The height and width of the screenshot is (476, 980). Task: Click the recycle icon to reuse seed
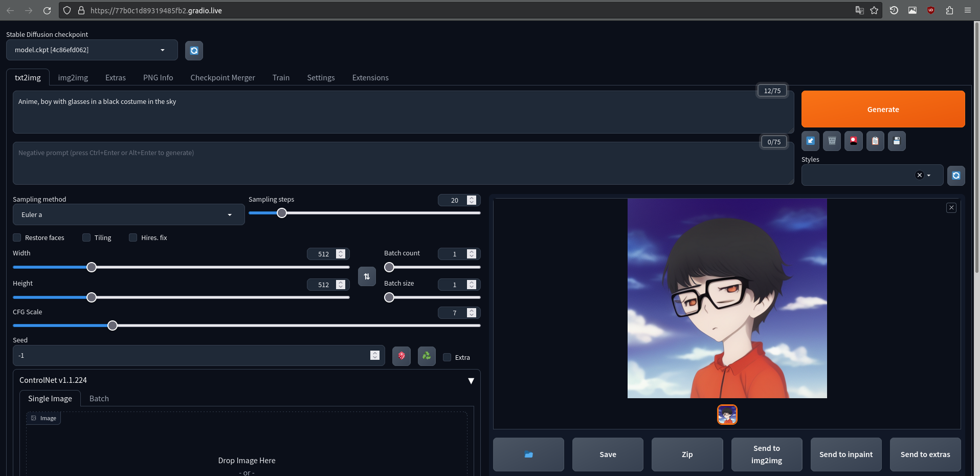tap(426, 356)
